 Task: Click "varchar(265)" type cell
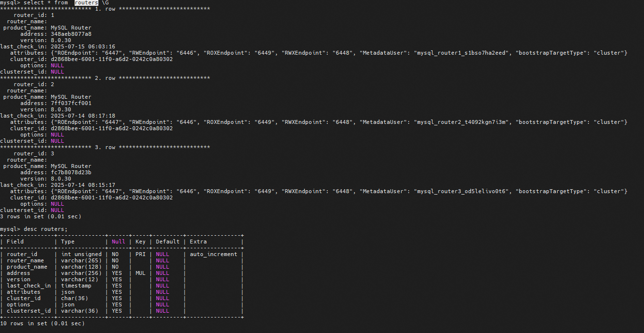(81, 261)
